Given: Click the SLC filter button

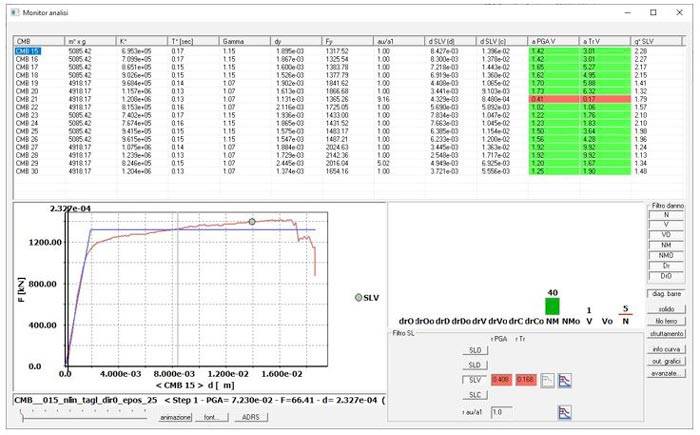Looking at the screenshot, I should (475, 395).
